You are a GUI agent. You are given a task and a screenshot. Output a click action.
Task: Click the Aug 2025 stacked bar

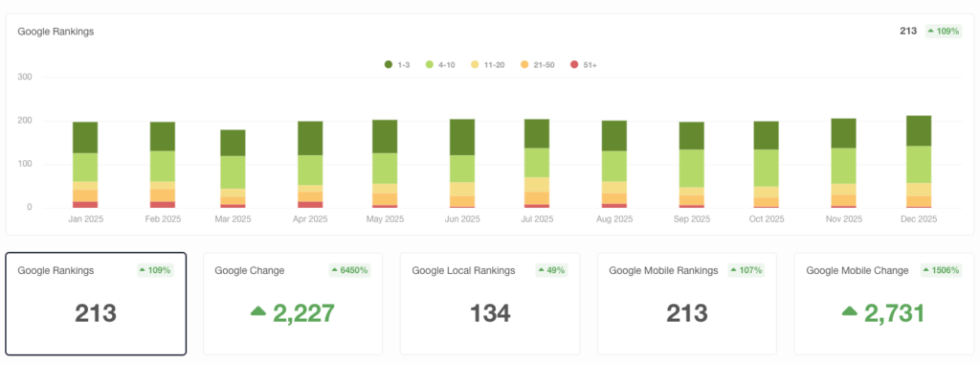coord(614,164)
